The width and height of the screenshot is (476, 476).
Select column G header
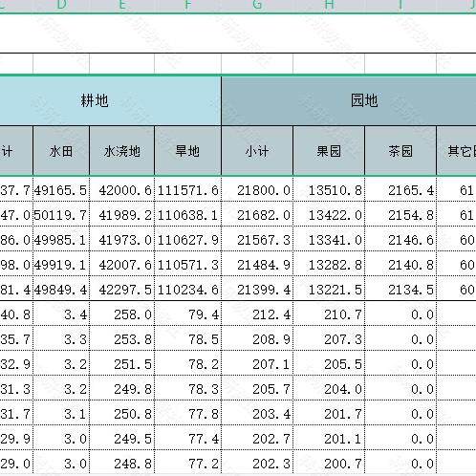coord(257,6)
